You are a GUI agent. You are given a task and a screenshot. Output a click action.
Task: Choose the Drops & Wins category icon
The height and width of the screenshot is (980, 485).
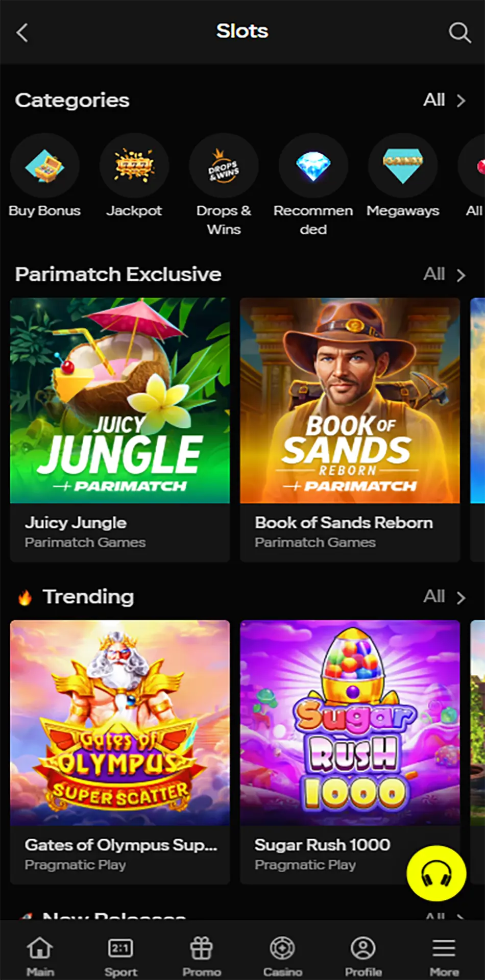(224, 166)
